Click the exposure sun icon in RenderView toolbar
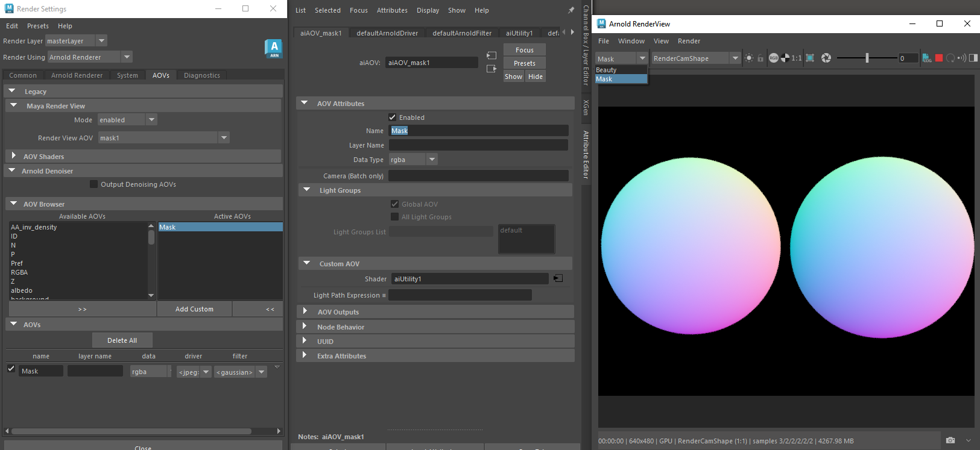Screen dimensions: 980x450 coord(749,58)
